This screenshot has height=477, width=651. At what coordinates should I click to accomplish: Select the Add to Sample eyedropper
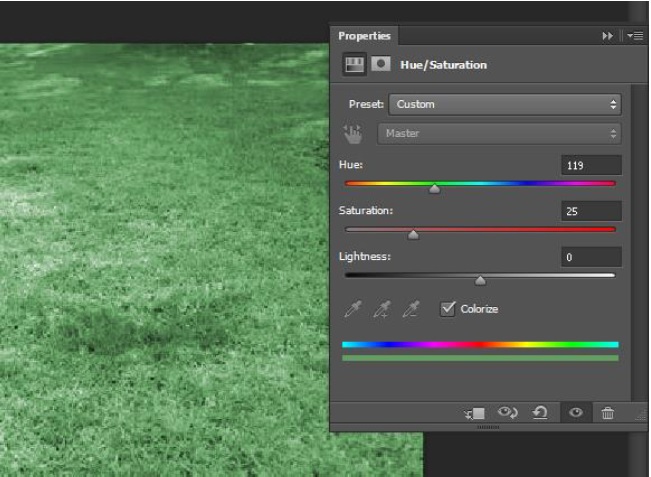click(x=381, y=310)
